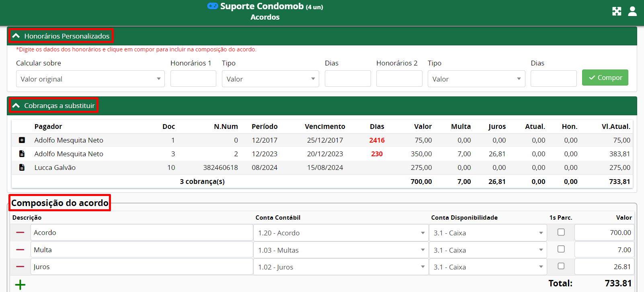Check 1s Parc. box on Multa row
Image resolution: width=644 pixels, height=292 pixels.
coord(561,249)
